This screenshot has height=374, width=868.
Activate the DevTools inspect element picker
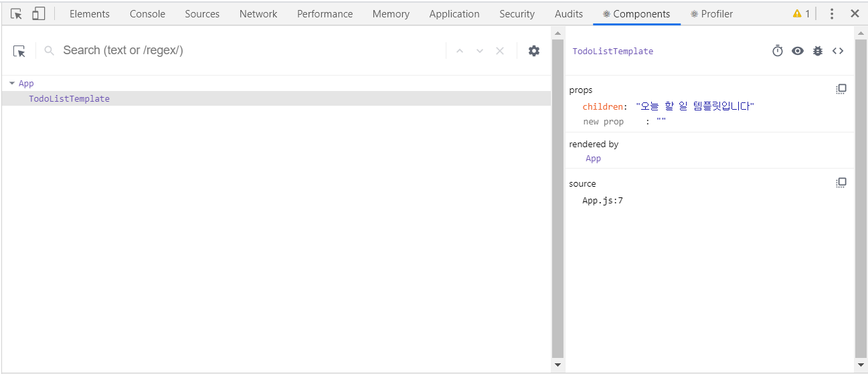click(x=17, y=13)
